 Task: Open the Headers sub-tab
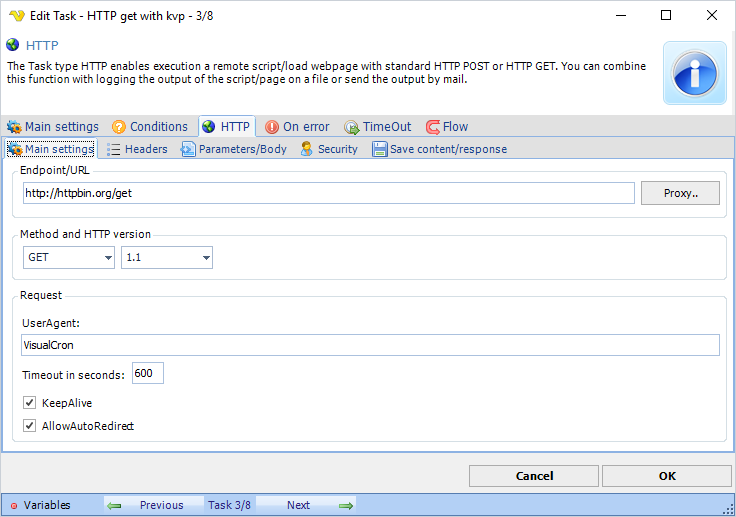[x=137, y=149]
